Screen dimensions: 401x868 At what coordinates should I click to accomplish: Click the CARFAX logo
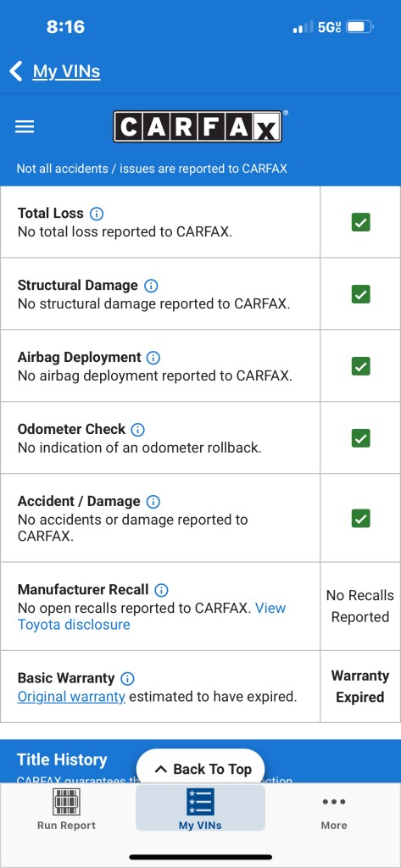tap(198, 127)
